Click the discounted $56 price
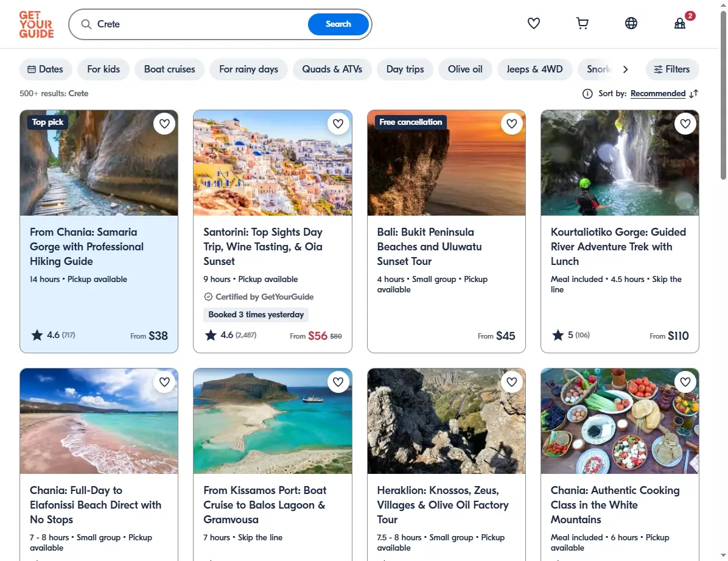Screen dimensions: 728x561 pos(318,336)
